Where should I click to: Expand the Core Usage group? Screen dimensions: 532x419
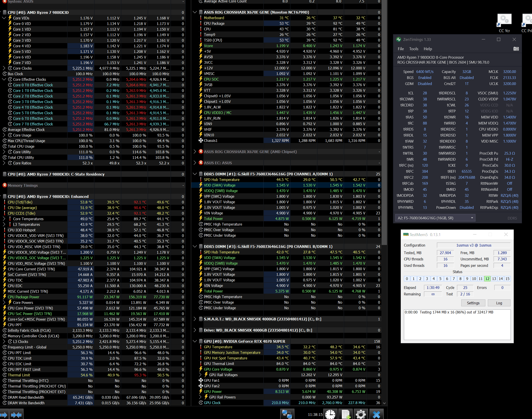pyautogui.click(x=4, y=135)
